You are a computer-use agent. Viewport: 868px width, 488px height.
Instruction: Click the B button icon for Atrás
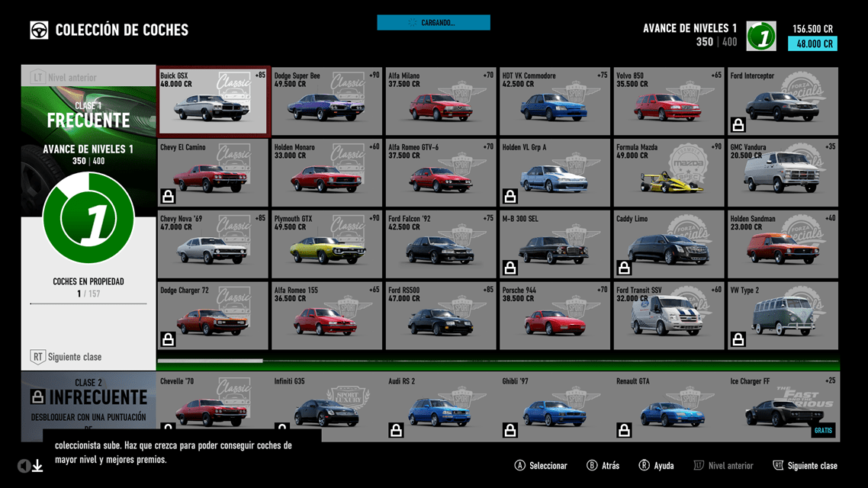[x=592, y=465]
